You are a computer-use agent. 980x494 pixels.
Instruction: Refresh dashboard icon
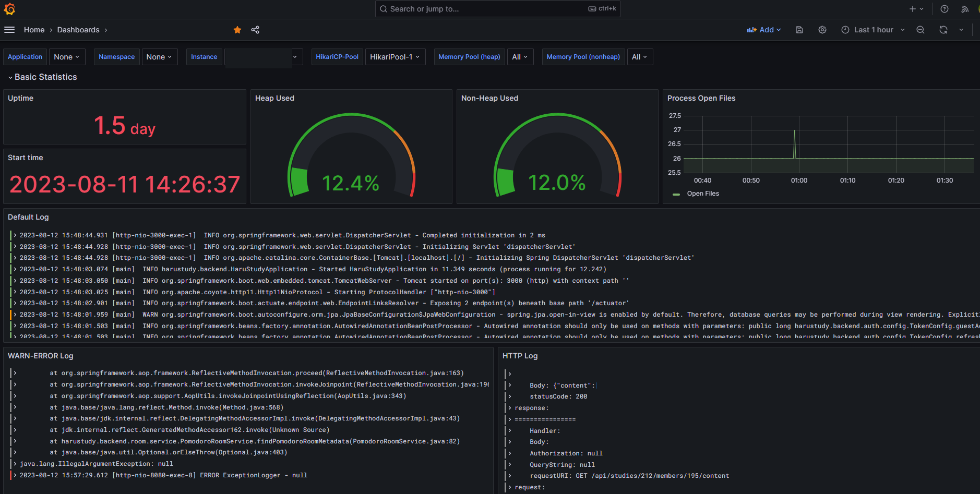coord(943,30)
